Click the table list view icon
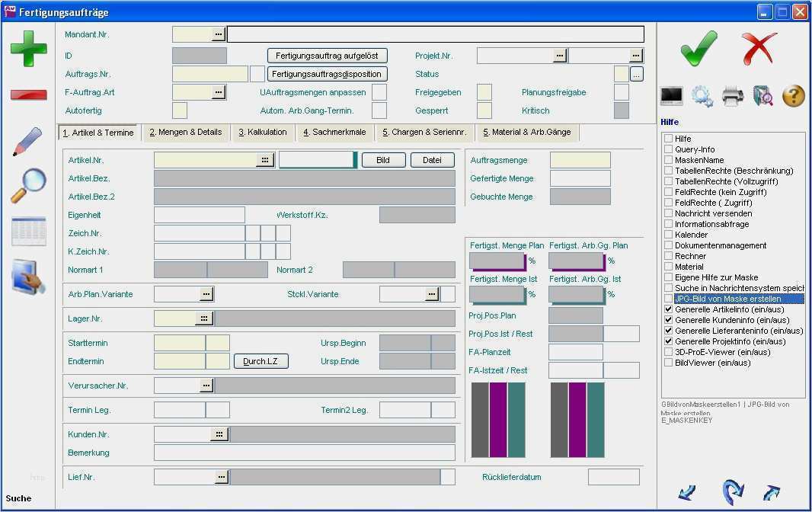The image size is (812, 512). (28, 232)
